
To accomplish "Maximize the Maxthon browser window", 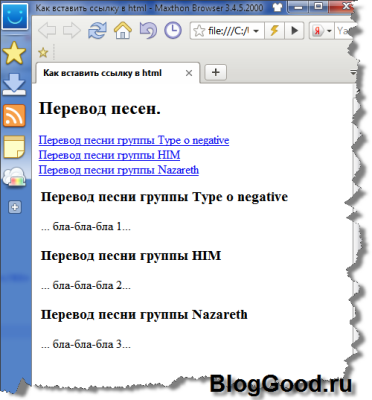I will 318,7.
